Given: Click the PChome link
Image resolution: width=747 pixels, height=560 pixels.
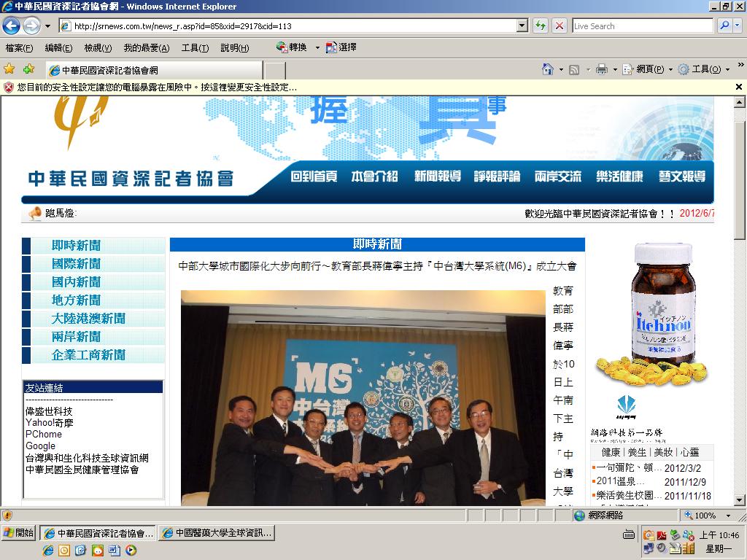Looking at the screenshot, I should pos(44,435).
